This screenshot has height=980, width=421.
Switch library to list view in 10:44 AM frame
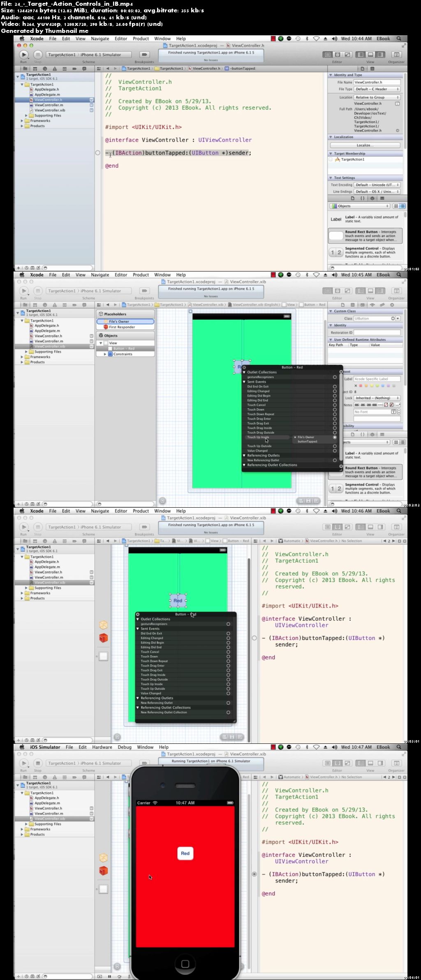pyautogui.click(x=402, y=206)
